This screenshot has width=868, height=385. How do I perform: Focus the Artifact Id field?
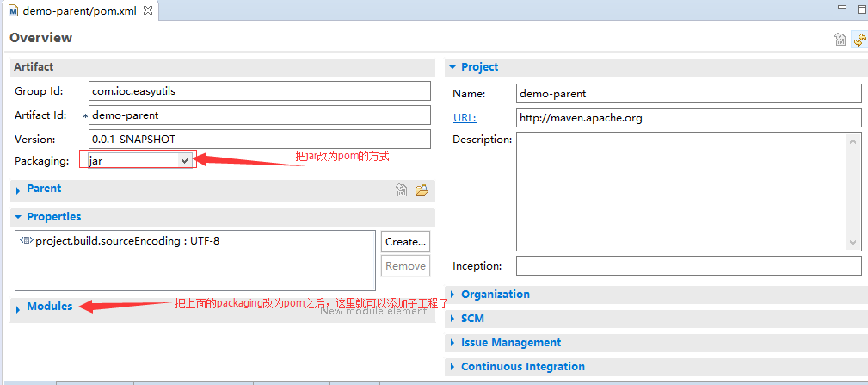(259, 115)
